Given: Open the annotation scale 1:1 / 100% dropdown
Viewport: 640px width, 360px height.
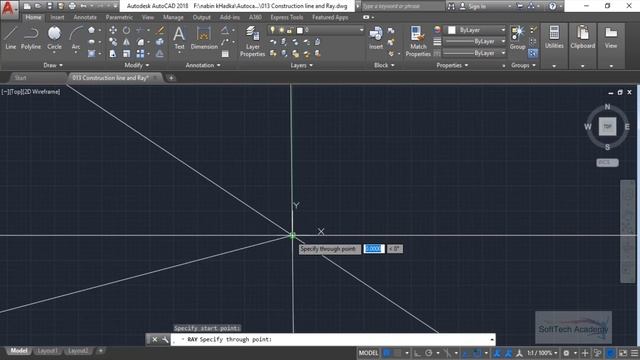Looking at the screenshot, I should pos(542,353).
